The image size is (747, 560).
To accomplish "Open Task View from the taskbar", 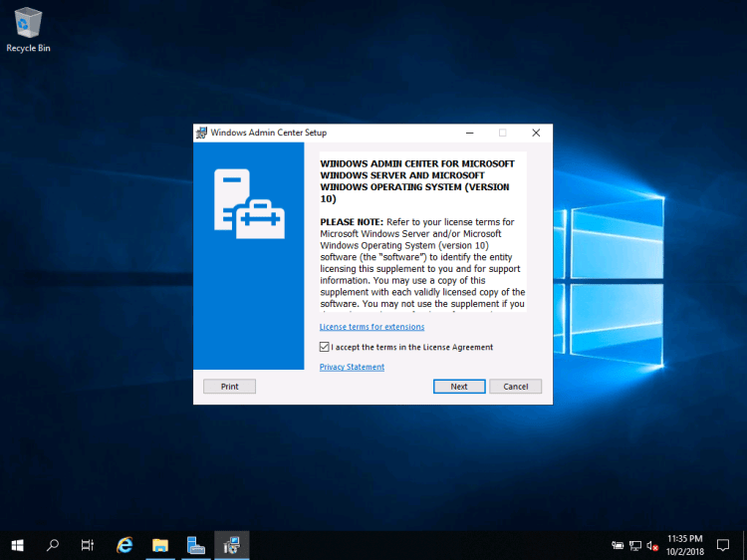I will (88, 545).
